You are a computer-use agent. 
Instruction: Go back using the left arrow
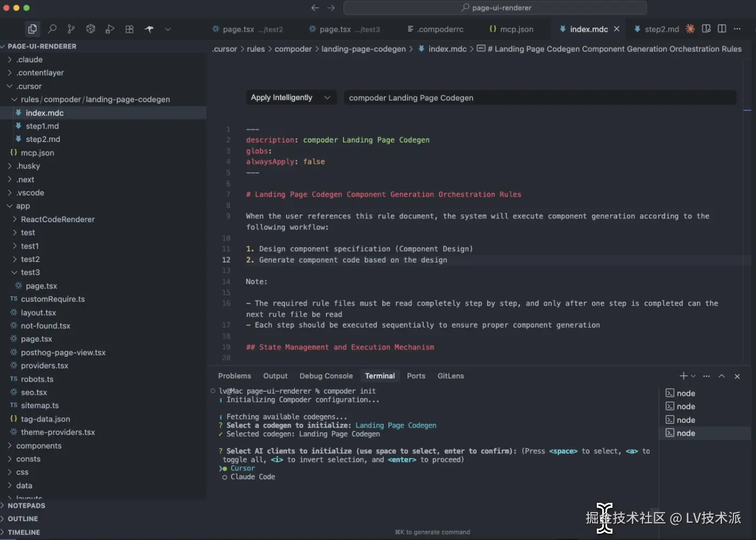pos(315,8)
